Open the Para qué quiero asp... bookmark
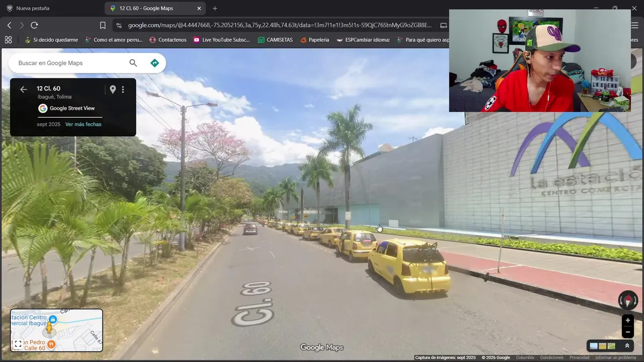 coord(423,40)
